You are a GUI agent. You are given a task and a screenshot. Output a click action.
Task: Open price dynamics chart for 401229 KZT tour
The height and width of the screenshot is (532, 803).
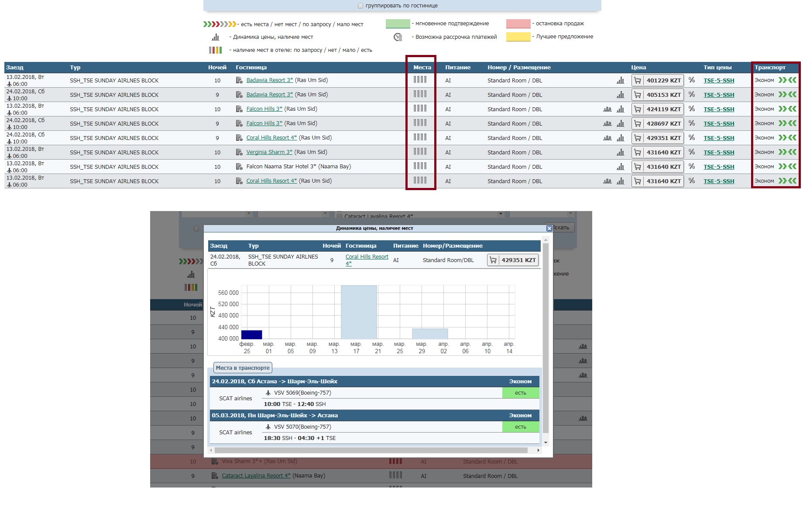tap(620, 80)
